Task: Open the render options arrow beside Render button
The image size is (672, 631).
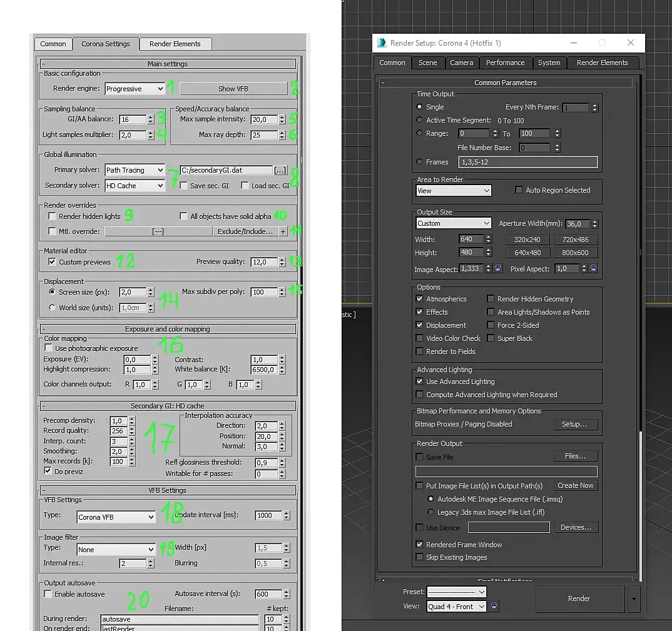Action: (x=633, y=599)
